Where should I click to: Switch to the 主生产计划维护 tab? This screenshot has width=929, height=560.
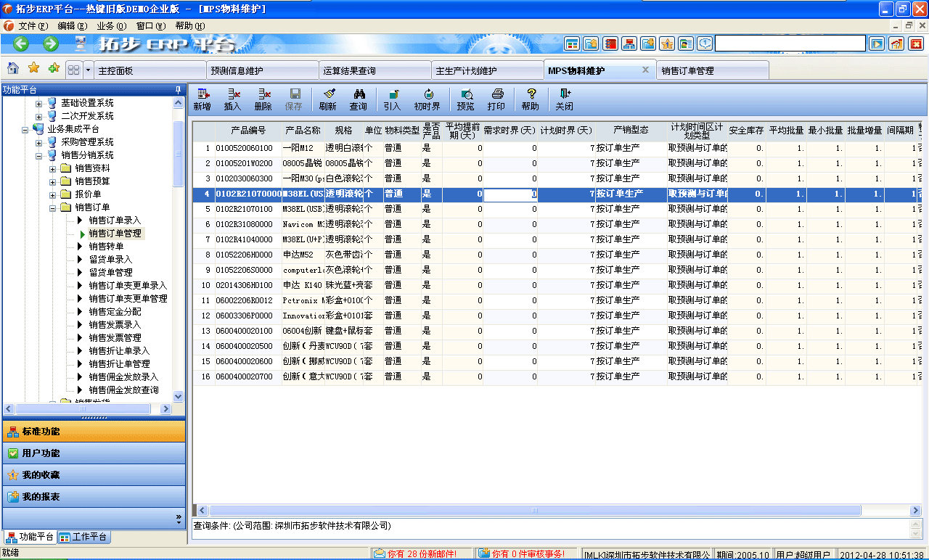click(486, 71)
